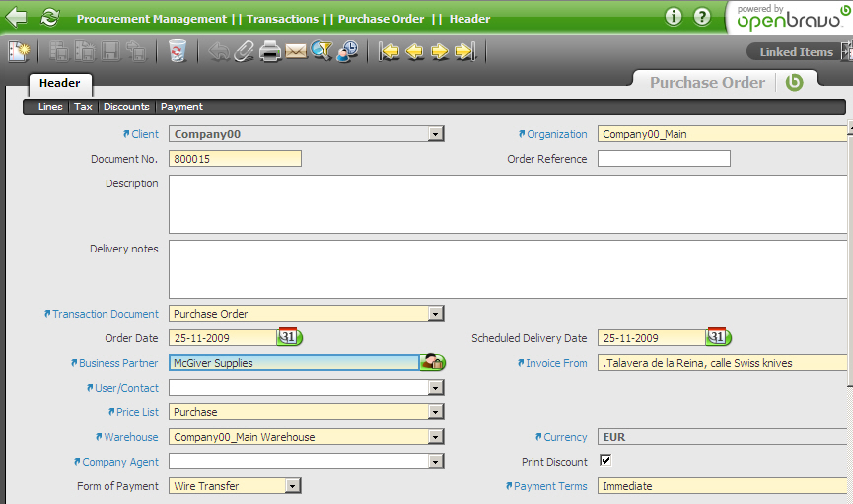Viewport: 853px width, 504px height.
Task: Expand the Client dropdown
Action: tap(435, 134)
